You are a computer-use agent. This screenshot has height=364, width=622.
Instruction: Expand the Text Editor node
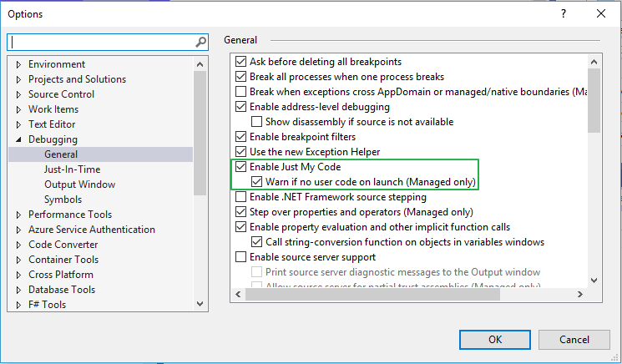[18, 124]
